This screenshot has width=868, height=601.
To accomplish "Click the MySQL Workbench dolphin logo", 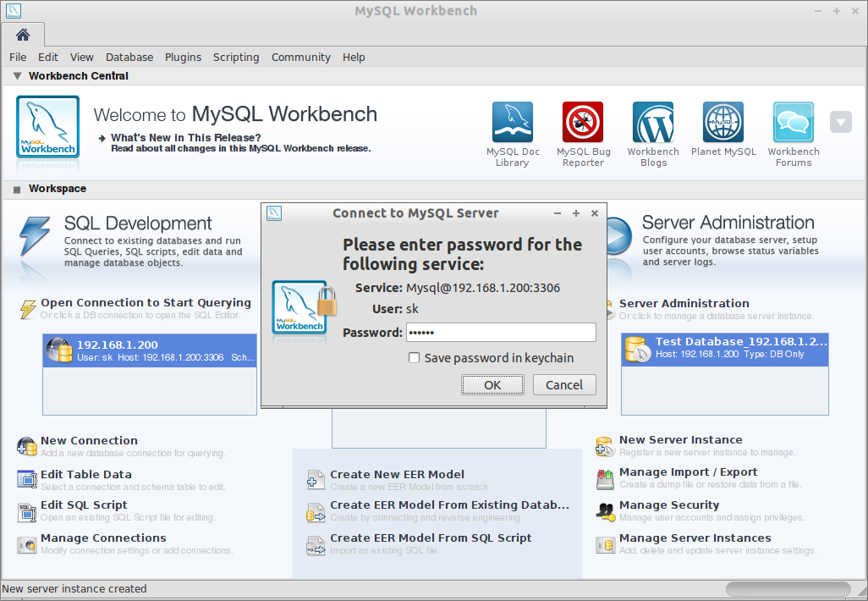I will (47, 127).
